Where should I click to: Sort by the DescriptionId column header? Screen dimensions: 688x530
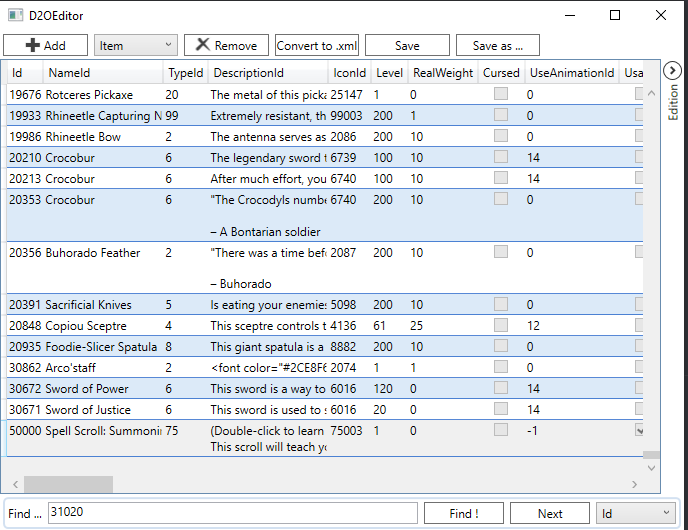268,73
